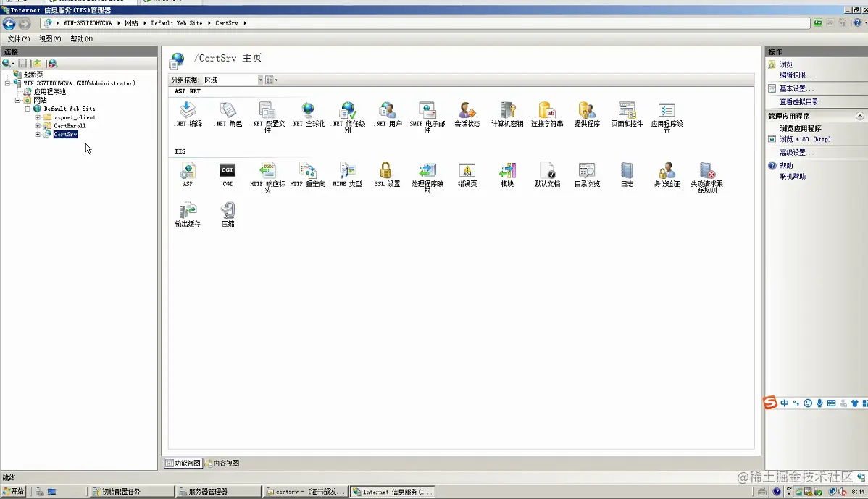Screen dimensions: 868x499
Task: Switch to 初始配置任务 taskbar window
Action: click(130, 491)
